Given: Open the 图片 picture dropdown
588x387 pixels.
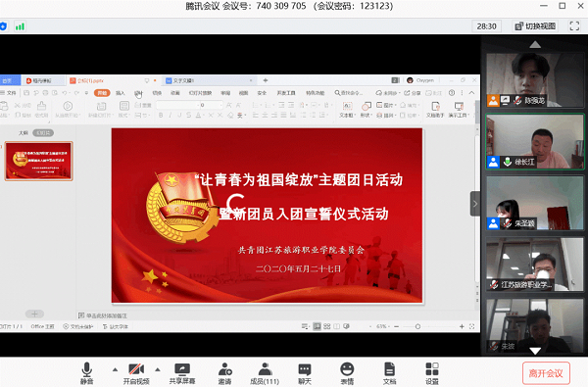Looking at the screenshot, I should point(386,105).
